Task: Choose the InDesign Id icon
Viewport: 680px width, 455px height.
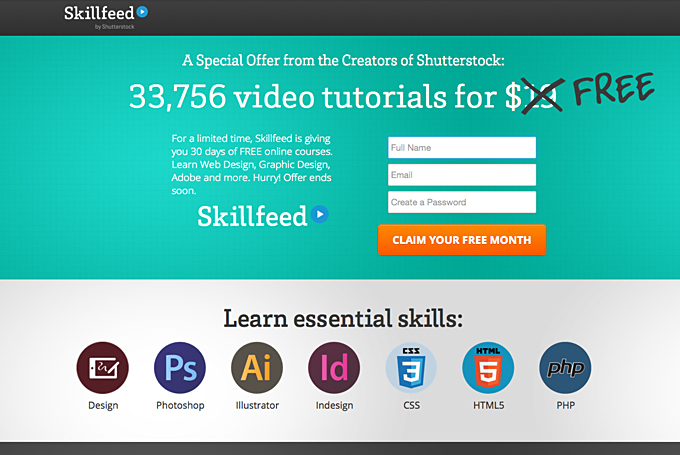Action: pyautogui.click(x=334, y=368)
